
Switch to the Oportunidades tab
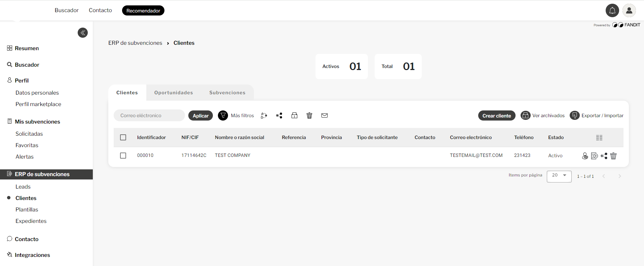(174, 93)
